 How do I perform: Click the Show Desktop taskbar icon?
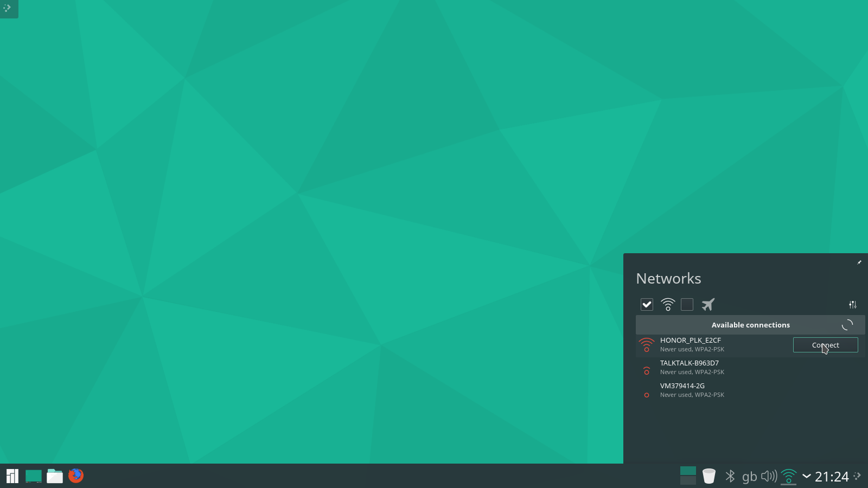click(x=33, y=476)
